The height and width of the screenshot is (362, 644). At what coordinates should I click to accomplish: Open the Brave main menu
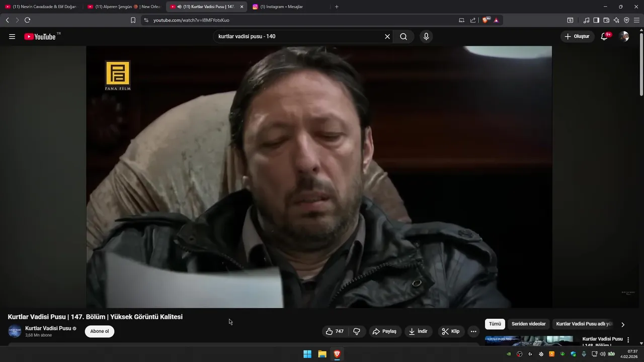(x=636, y=20)
